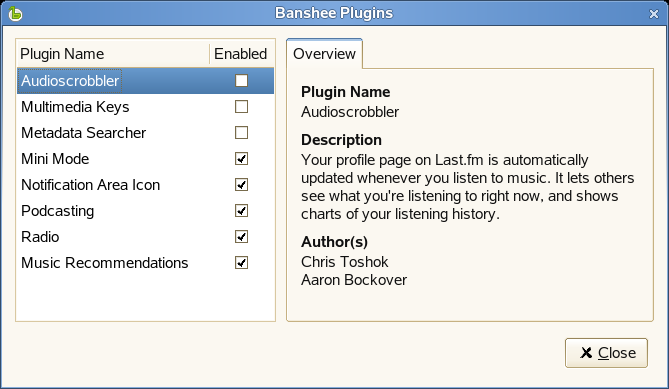Click the author name Chris Toshok
The image size is (669, 389).
[345, 261]
